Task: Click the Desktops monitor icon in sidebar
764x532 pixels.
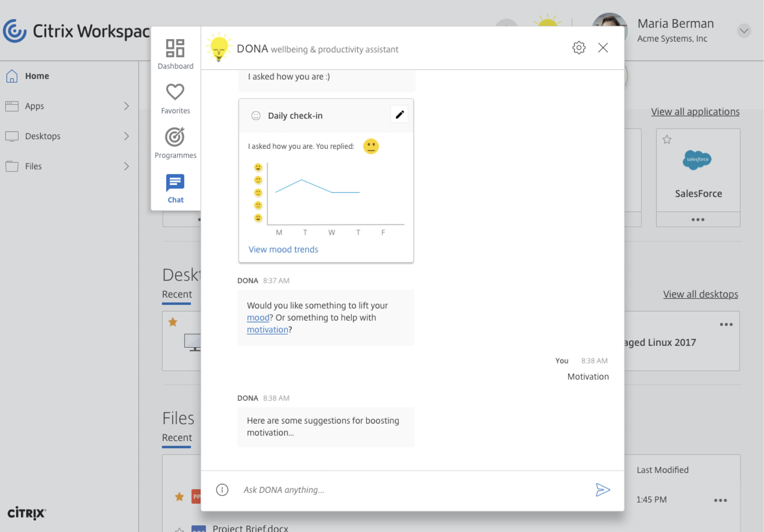Action: point(12,136)
